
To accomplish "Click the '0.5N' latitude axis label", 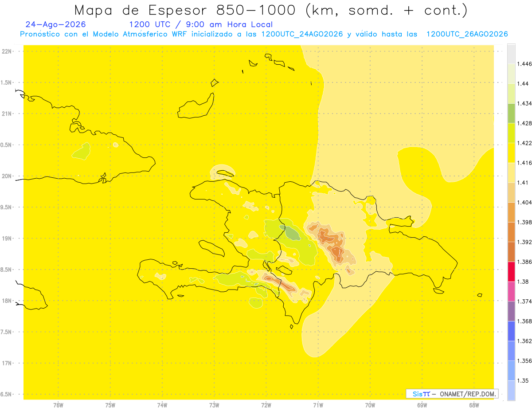I will click(x=7, y=145).
